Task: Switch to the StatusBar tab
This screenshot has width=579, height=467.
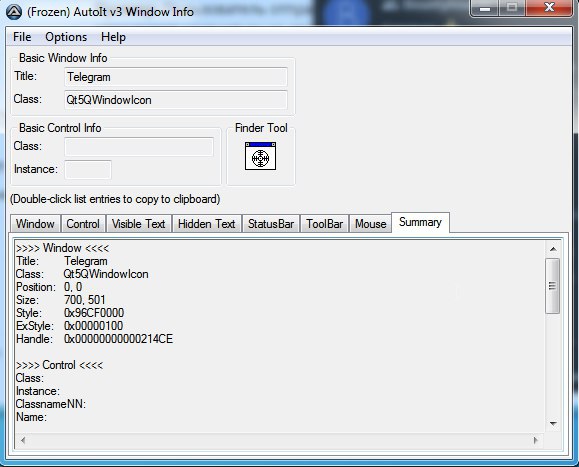Action: [271, 224]
